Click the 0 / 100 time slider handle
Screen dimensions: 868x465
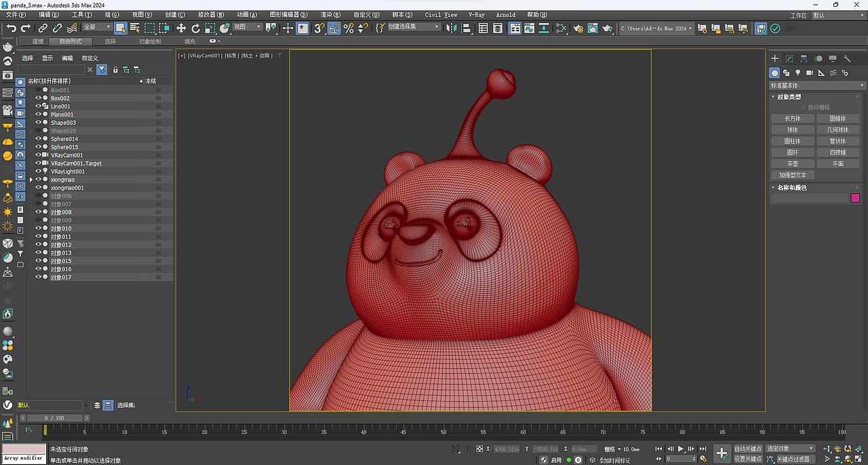tap(54, 418)
